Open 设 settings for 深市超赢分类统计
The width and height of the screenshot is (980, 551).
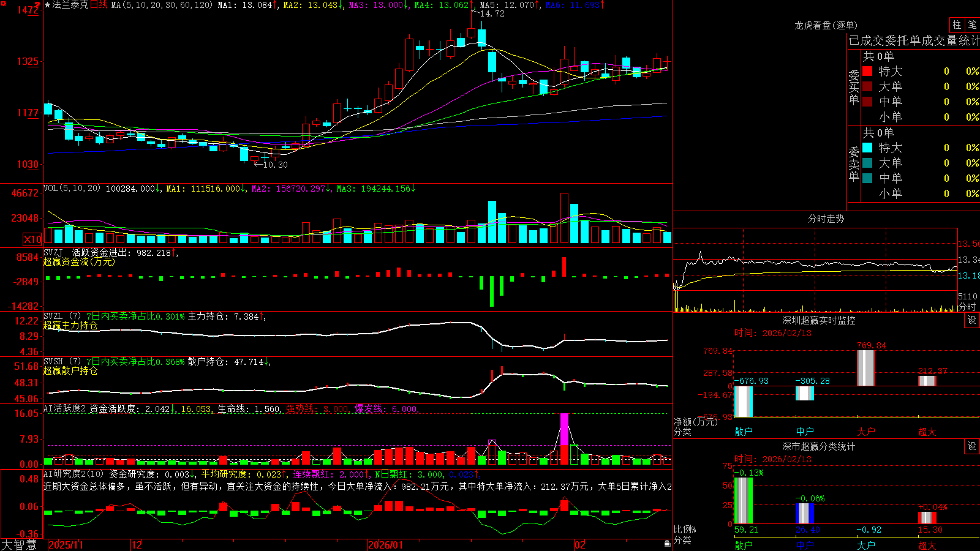coord(971,446)
